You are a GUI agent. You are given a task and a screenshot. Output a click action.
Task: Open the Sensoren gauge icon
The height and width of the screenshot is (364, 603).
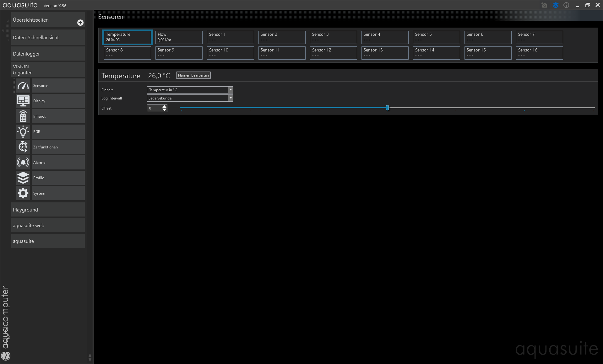(23, 86)
